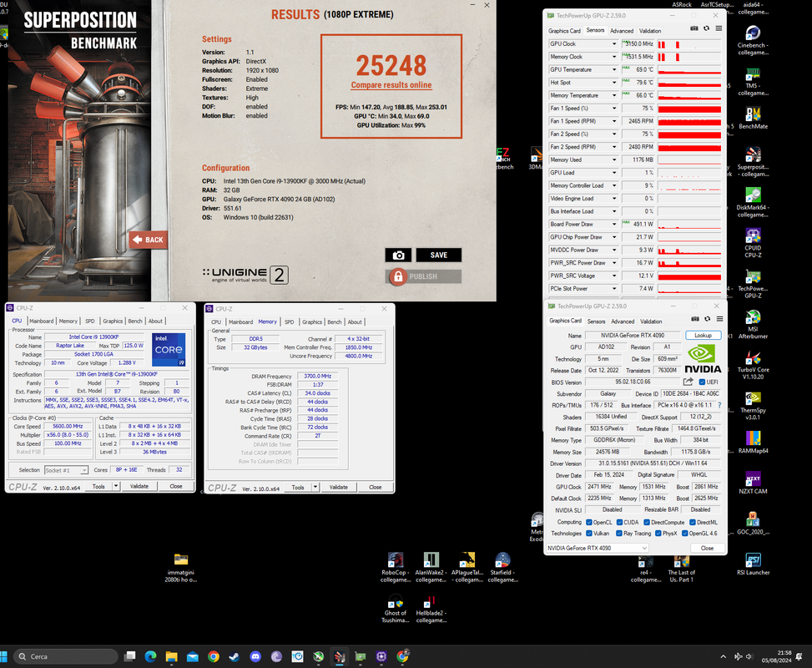
Task: Open Mainboard tab in left CPU-Z window
Action: [x=42, y=321]
